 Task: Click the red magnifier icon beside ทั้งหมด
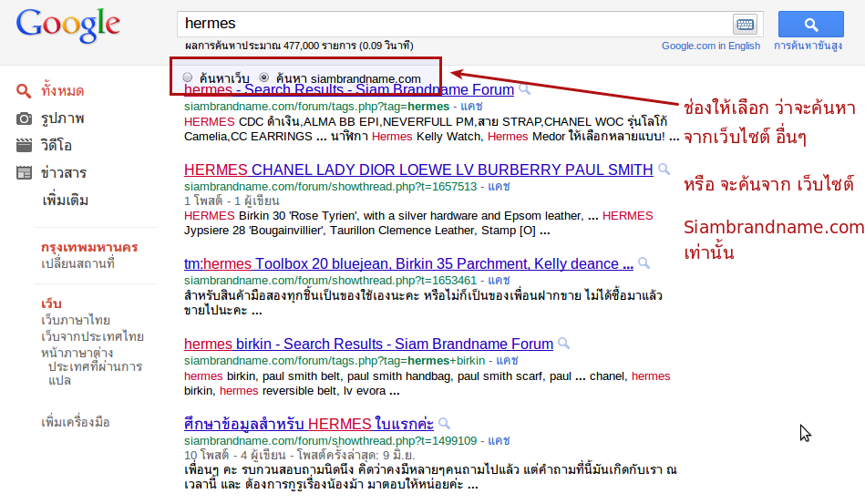(x=23, y=91)
